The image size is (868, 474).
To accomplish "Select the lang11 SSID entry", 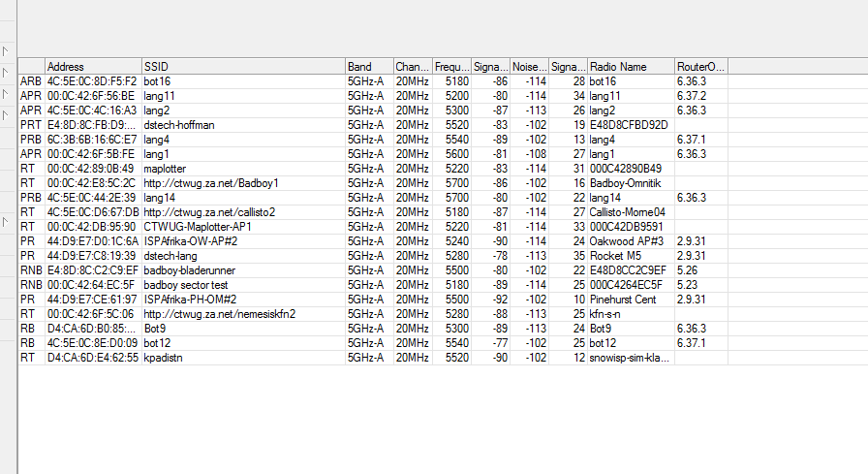I will (x=159, y=96).
